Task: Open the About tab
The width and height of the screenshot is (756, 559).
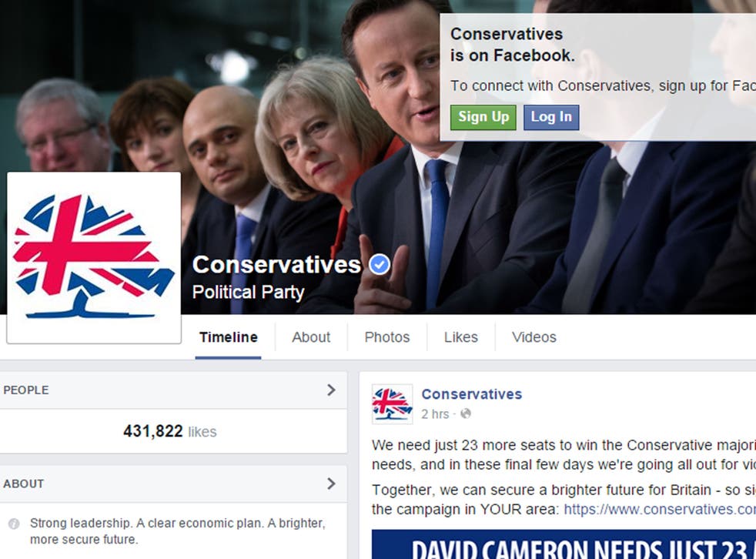Action: pos(311,337)
